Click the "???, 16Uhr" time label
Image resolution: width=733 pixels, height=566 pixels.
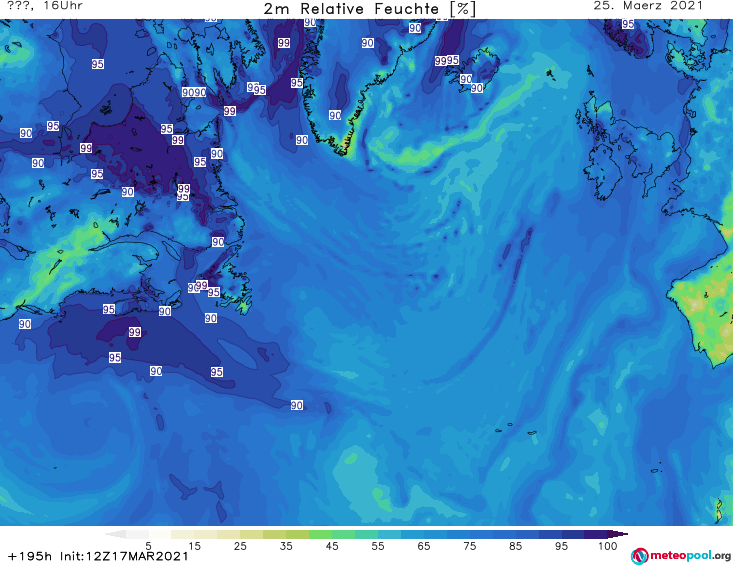pyautogui.click(x=44, y=6)
